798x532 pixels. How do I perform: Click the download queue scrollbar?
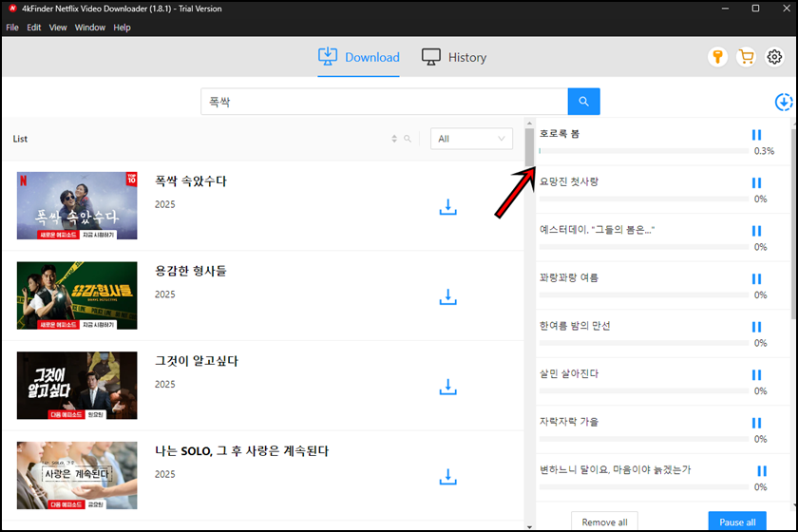tap(794, 224)
